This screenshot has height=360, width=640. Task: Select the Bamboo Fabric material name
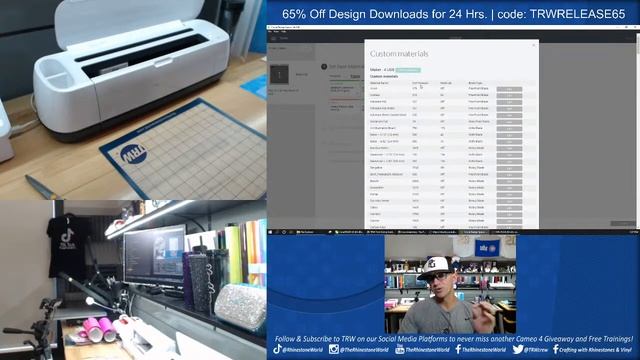point(379,148)
